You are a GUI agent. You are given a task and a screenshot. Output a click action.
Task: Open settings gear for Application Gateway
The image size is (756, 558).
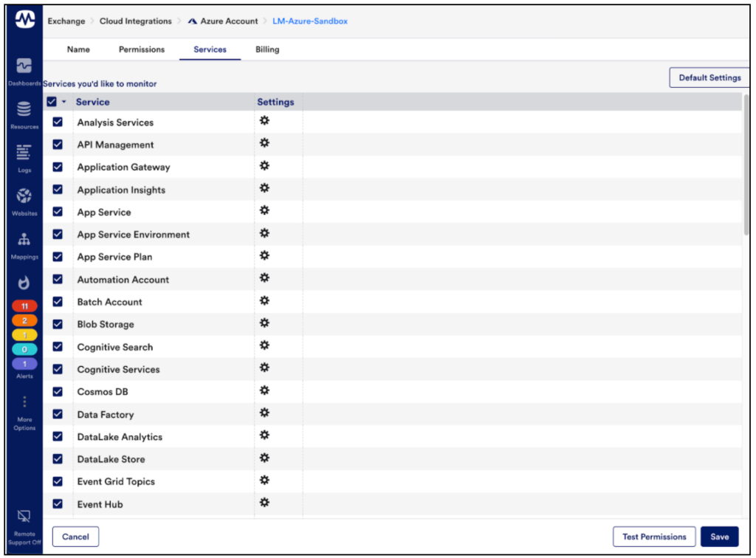tap(264, 166)
